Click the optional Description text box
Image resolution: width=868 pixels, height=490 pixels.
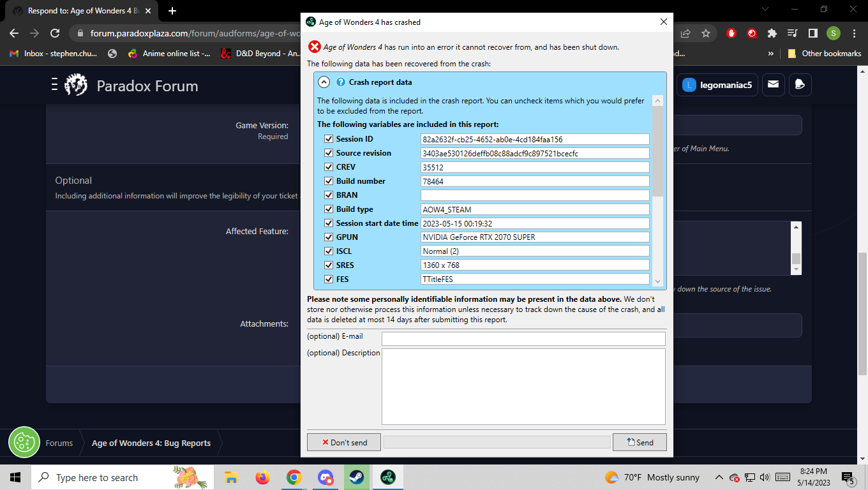click(523, 387)
